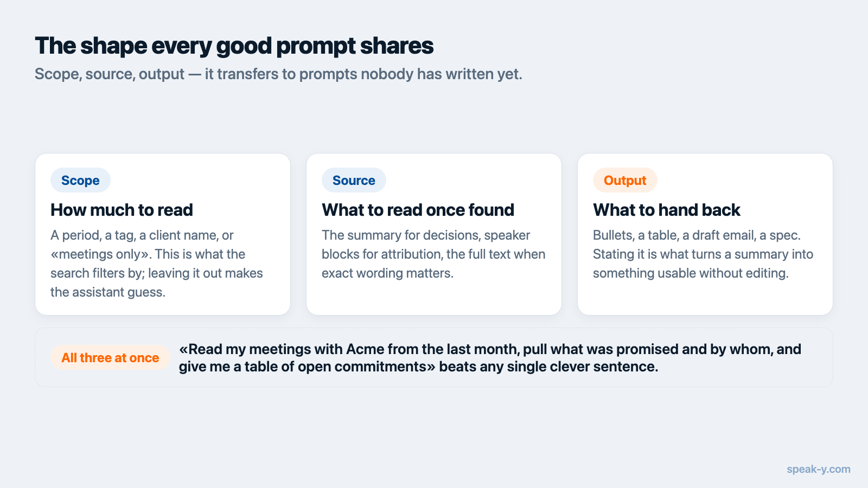Click the Scope, source, output subtitle
This screenshot has height=488, width=868.
pos(278,74)
